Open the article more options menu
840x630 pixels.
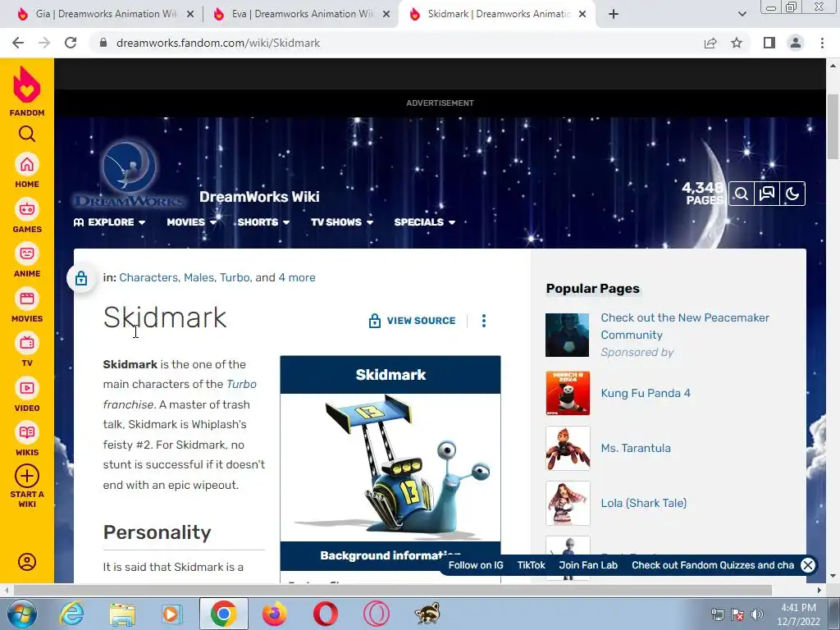click(x=484, y=321)
